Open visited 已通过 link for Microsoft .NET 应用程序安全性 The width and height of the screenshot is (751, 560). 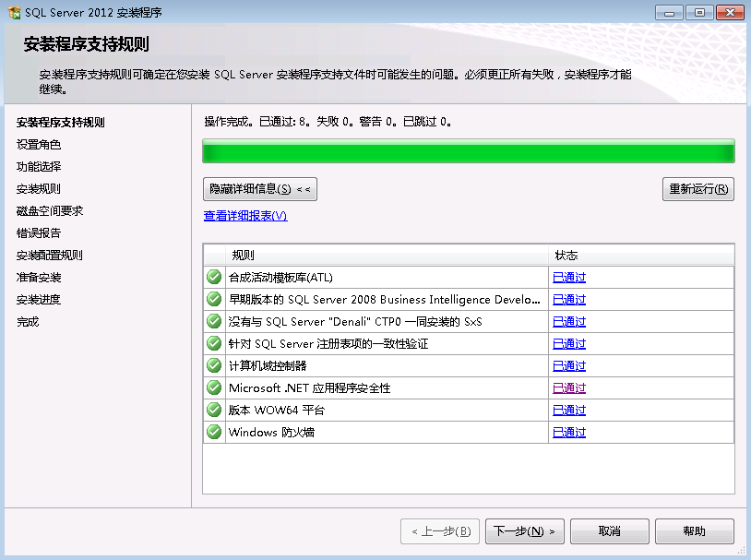[x=569, y=388]
